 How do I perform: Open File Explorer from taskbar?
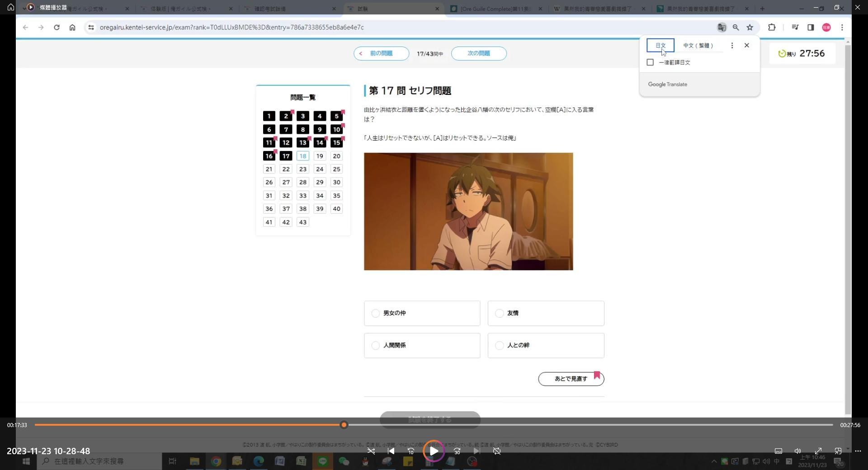tap(194, 461)
